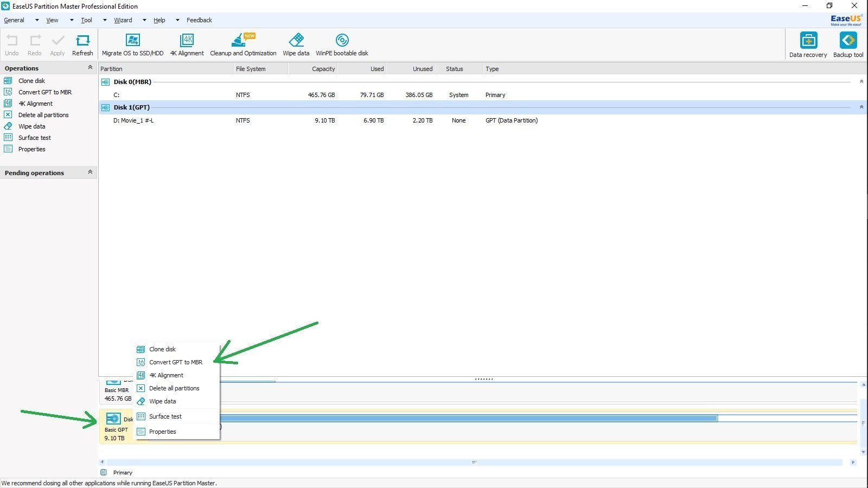Open the General menu
Screen dimensions: 868x488
(14, 21)
